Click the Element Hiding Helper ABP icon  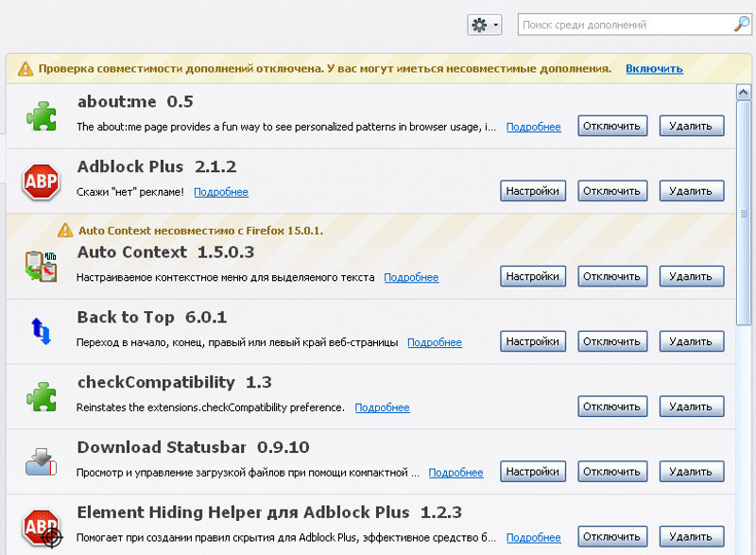(x=42, y=527)
